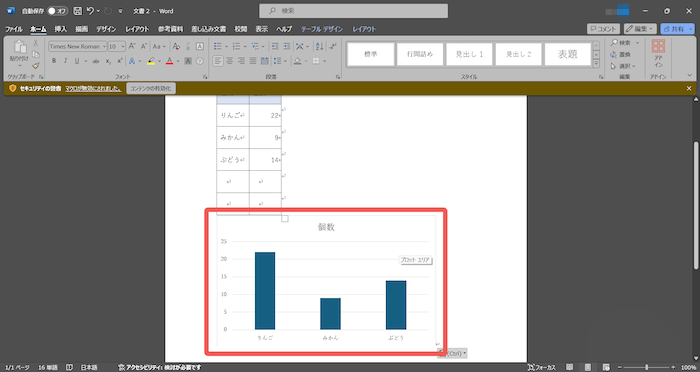
Task: Click the Copy icon in Clipboard group
Action: click(36, 54)
